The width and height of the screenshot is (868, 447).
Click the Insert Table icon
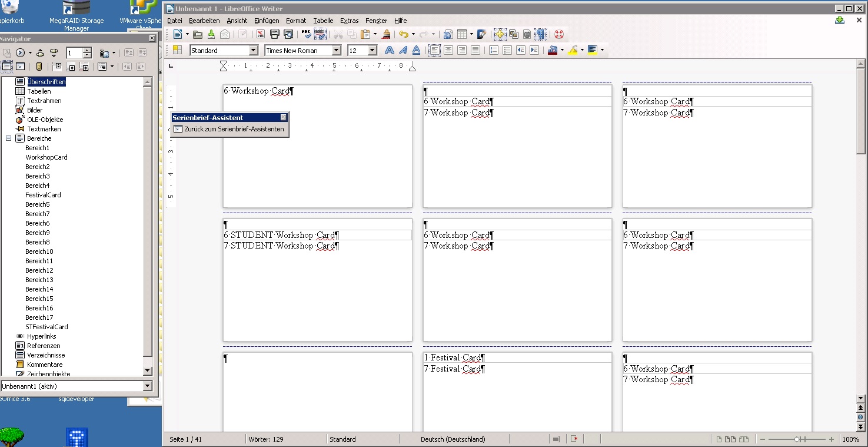pyautogui.click(x=461, y=34)
